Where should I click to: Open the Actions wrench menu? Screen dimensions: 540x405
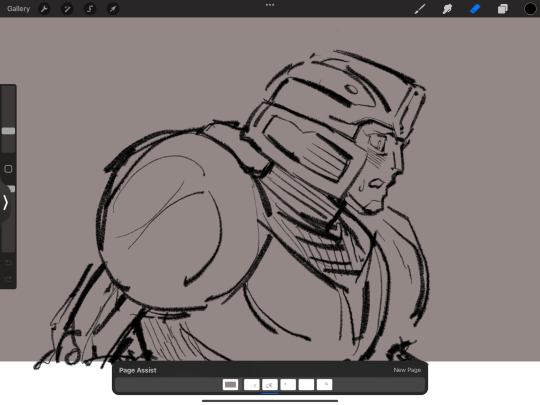[x=44, y=9]
